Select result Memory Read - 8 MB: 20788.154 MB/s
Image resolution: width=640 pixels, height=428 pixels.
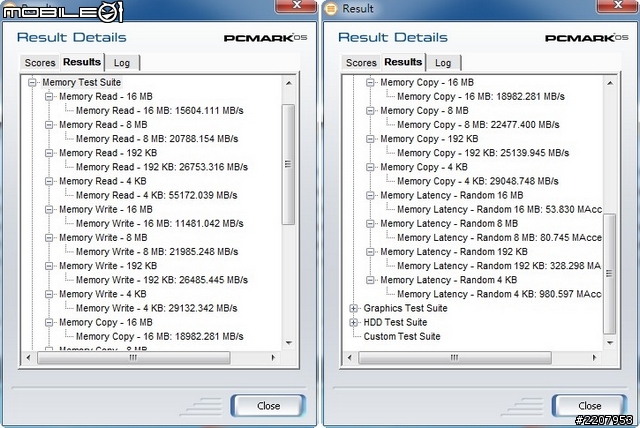click(157, 139)
